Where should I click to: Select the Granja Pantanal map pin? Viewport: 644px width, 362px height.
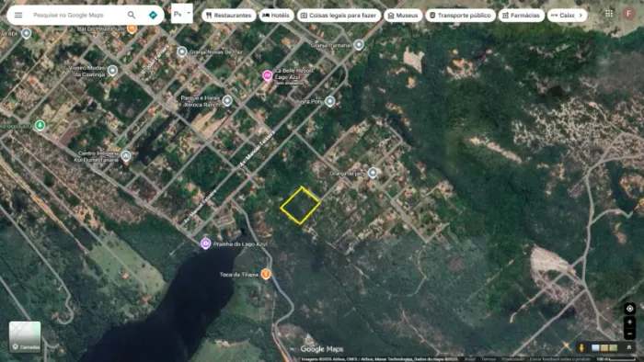coord(359,45)
